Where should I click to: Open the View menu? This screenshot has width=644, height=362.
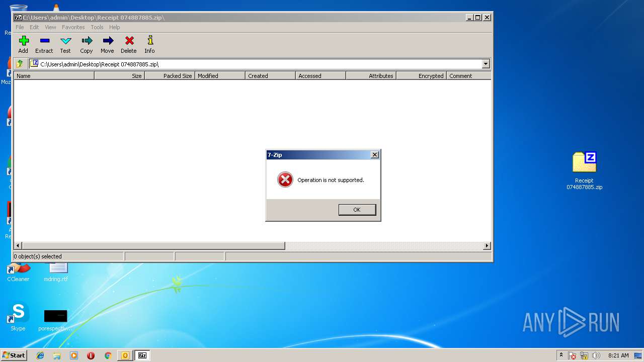[50, 27]
